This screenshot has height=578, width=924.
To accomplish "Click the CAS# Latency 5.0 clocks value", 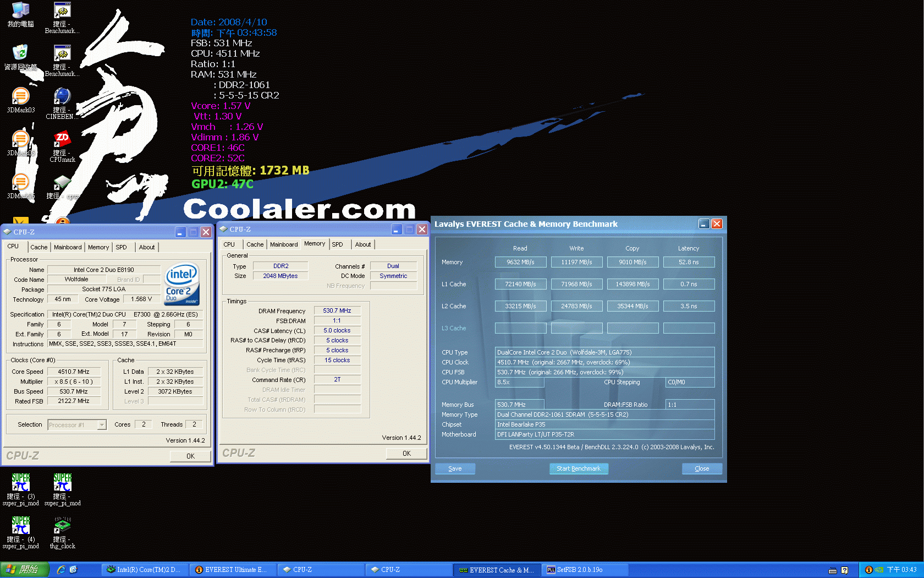I will pos(337,330).
